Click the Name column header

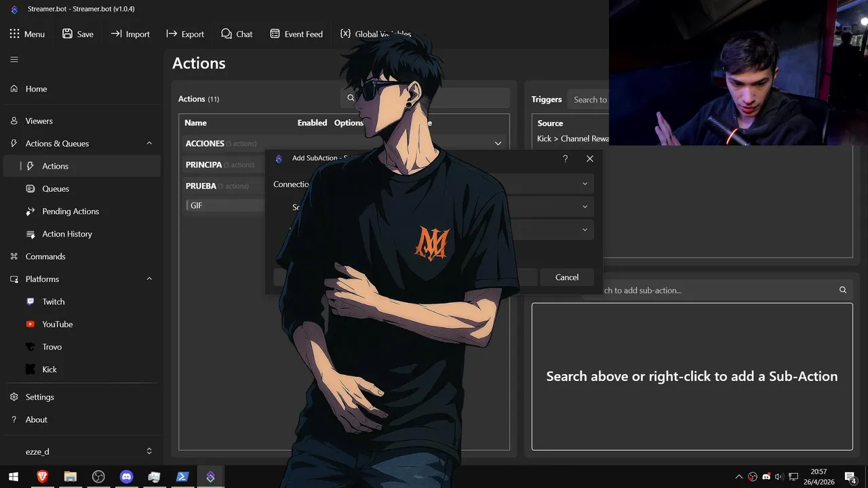click(x=195, y=123)
